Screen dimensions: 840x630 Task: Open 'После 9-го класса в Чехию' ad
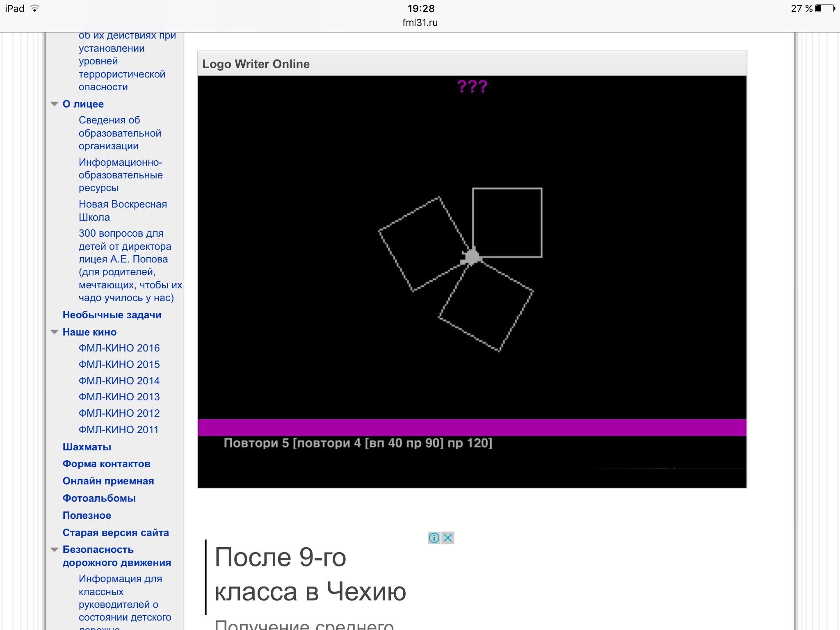(x=310, y=574)
